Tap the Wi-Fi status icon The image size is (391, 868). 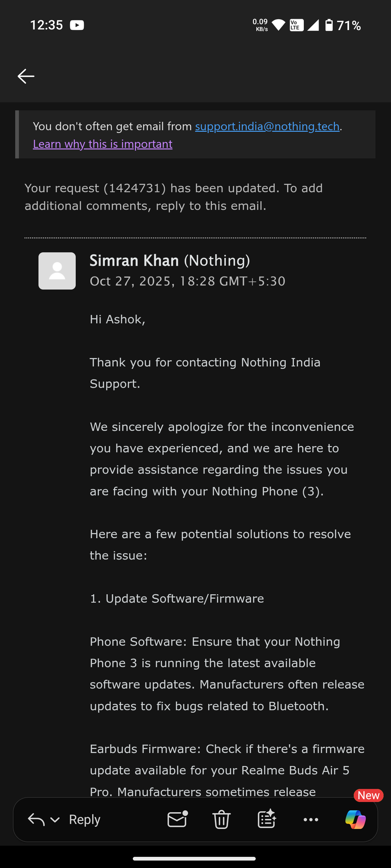pyautogui.click(x=278, y=25)
